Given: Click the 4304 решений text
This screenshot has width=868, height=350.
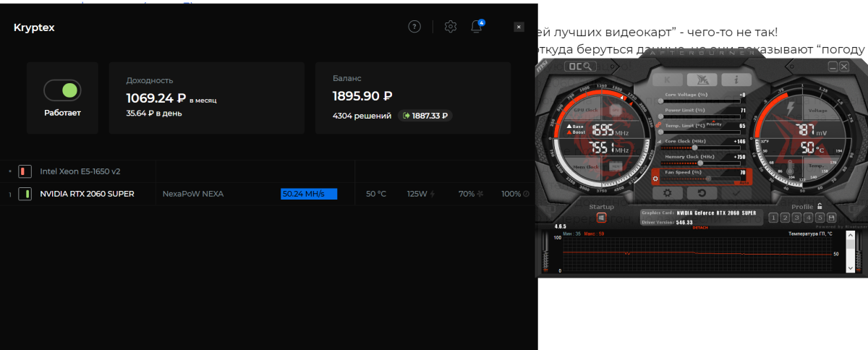Looking at the screenshot, I should [362, 116].
